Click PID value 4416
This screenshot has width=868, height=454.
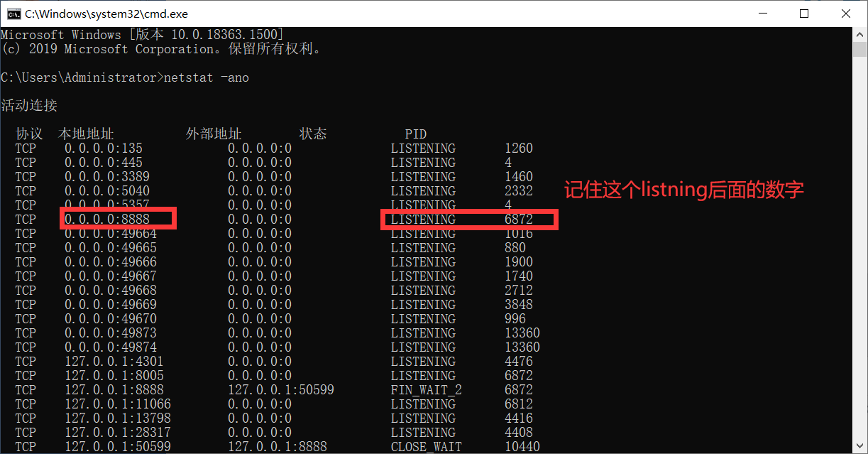point(519,418)
